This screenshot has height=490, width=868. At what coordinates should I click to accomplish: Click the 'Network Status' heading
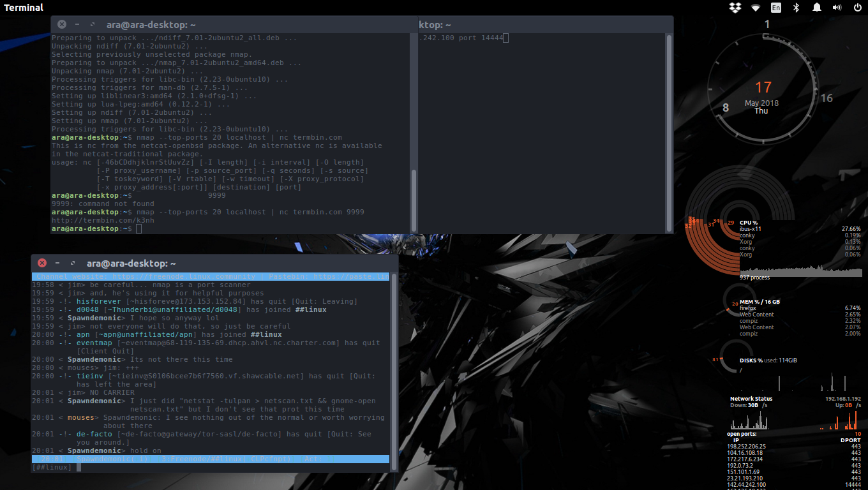(751, 399)
